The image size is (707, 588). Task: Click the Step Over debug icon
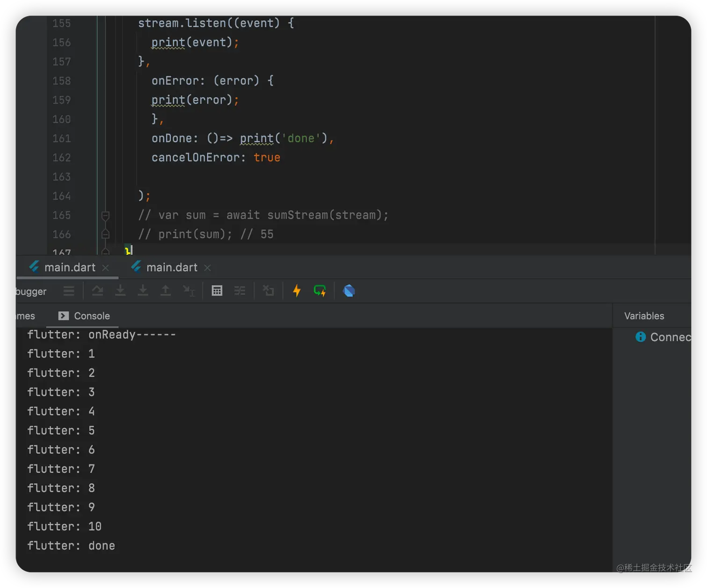pos(97,291)
